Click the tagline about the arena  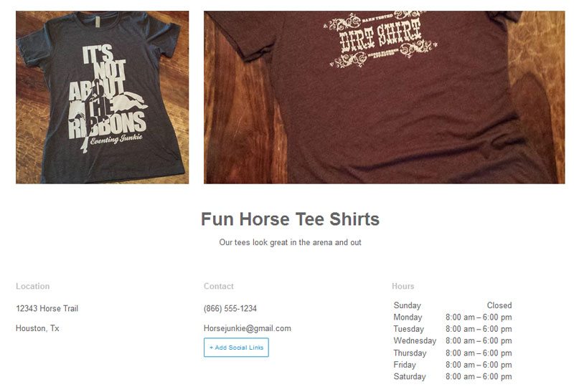pyautogui.click(x=291, y=242)
